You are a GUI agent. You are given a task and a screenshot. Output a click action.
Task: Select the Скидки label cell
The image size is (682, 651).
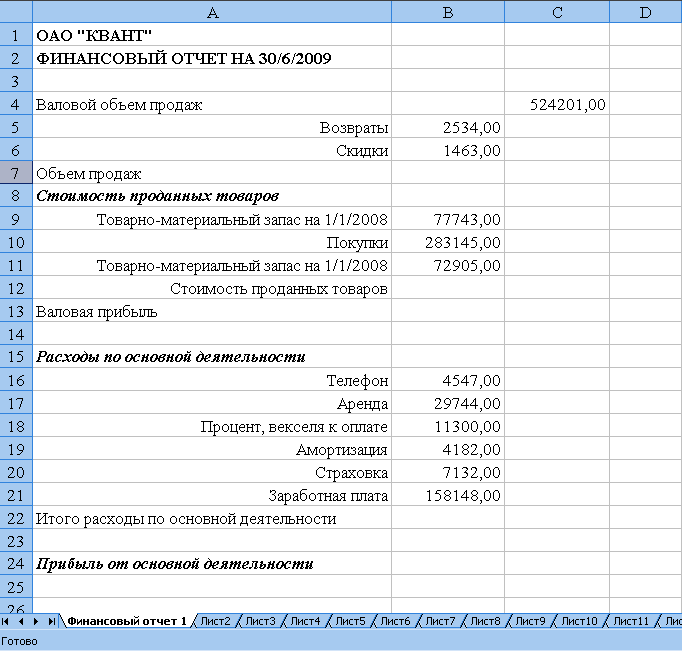212,150
